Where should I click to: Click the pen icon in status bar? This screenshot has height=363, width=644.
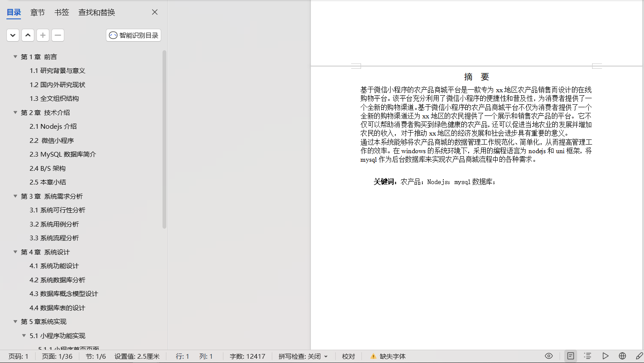coord(639,356)
